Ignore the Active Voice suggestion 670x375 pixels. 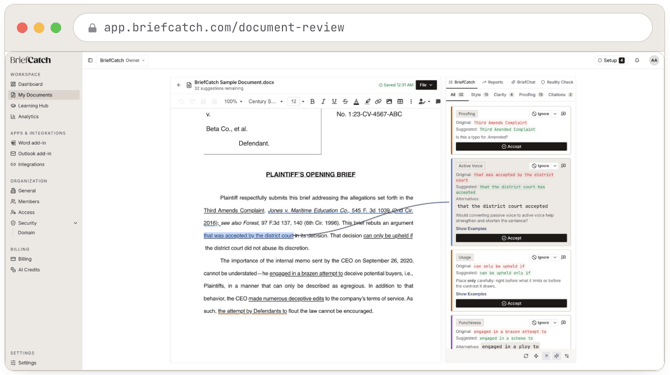click(541, 166)
